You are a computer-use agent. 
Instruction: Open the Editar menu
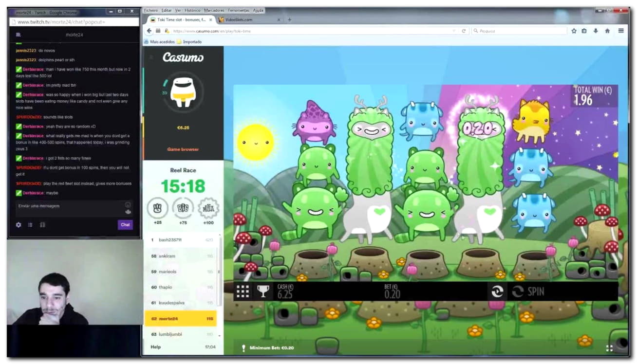pos(167,10)
